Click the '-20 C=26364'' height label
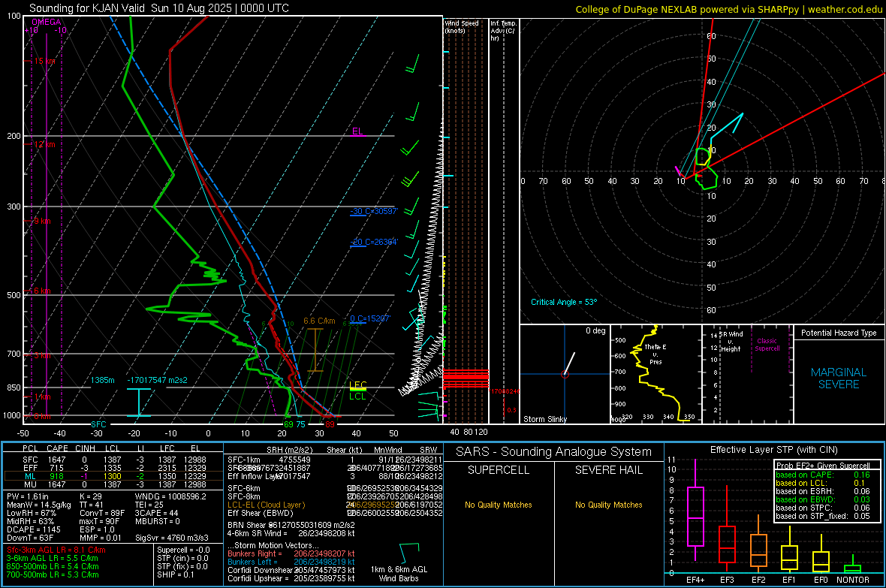This screenshot has height=588, width=886. pos(374,242)
